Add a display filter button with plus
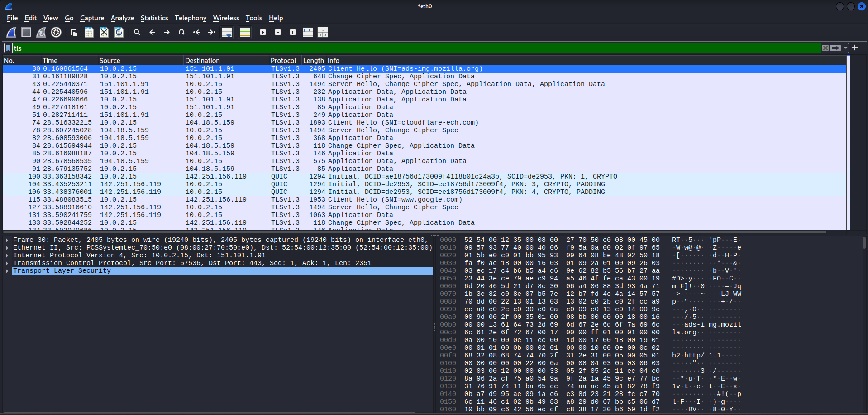The width and height of the screenshot is (868, 415). click(x=855, y=48)
